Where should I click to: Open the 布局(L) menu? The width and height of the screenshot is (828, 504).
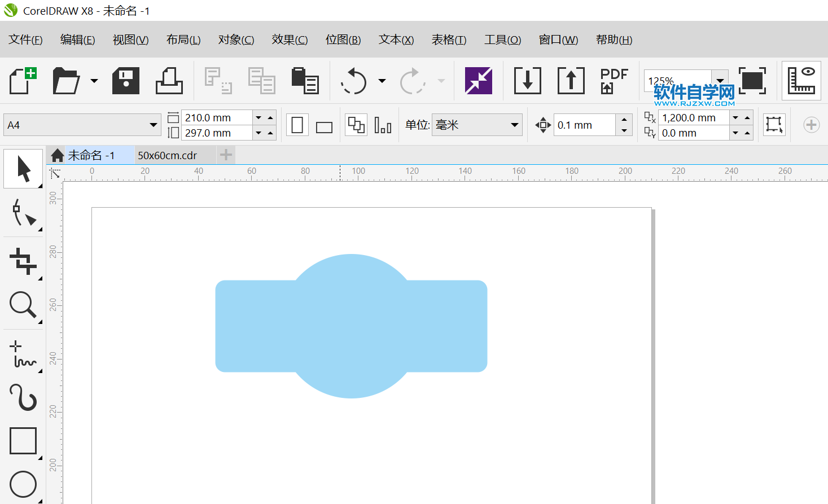coord(183,40)
